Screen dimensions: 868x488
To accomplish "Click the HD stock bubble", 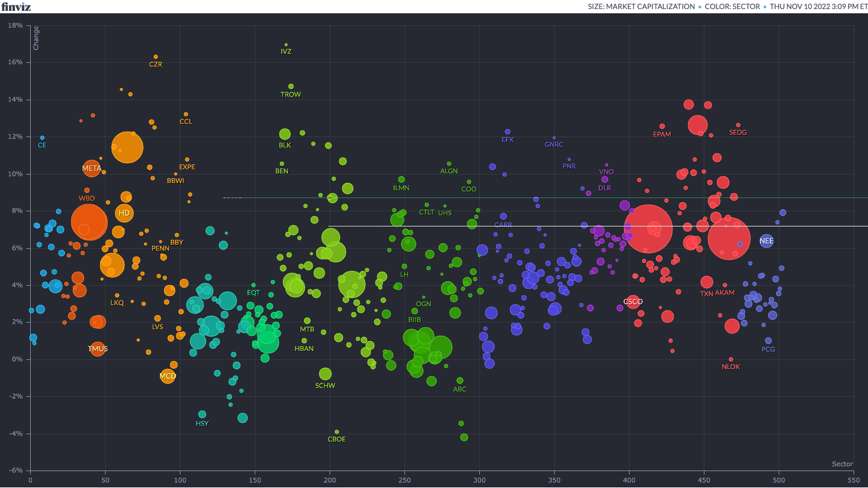I will tap(124, 213).
